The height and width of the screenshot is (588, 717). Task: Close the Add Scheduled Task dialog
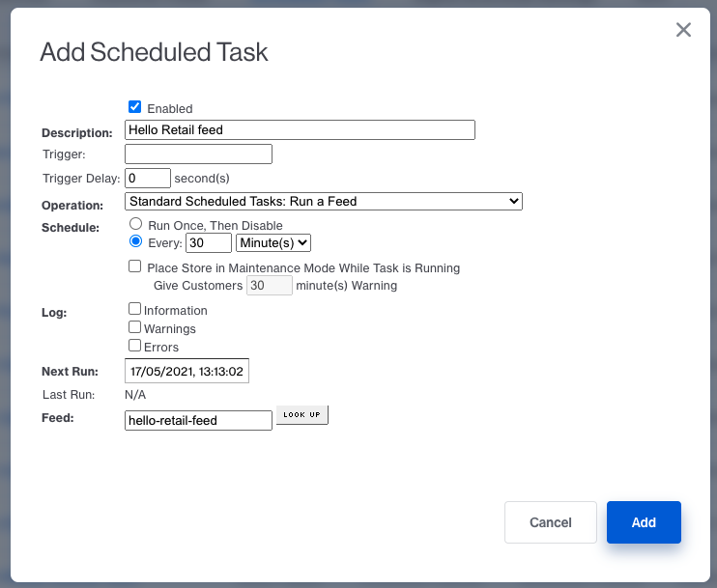coord(683,30)
